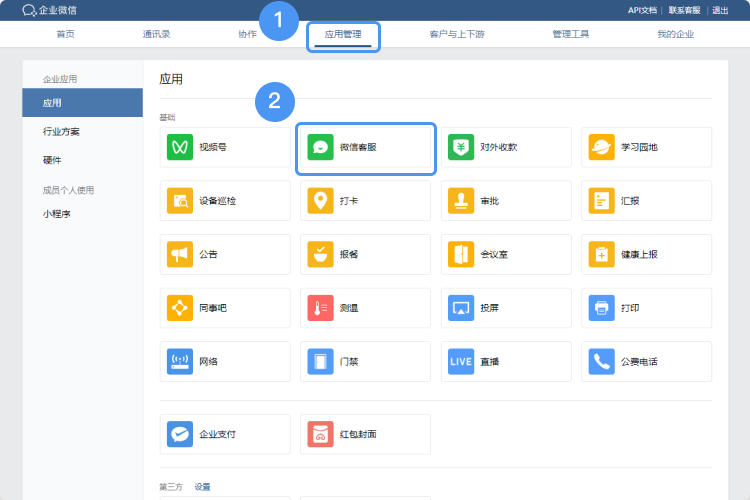Open the 审批 stamp icon
The height and width of the screenshot is (500, 750).
461,200
